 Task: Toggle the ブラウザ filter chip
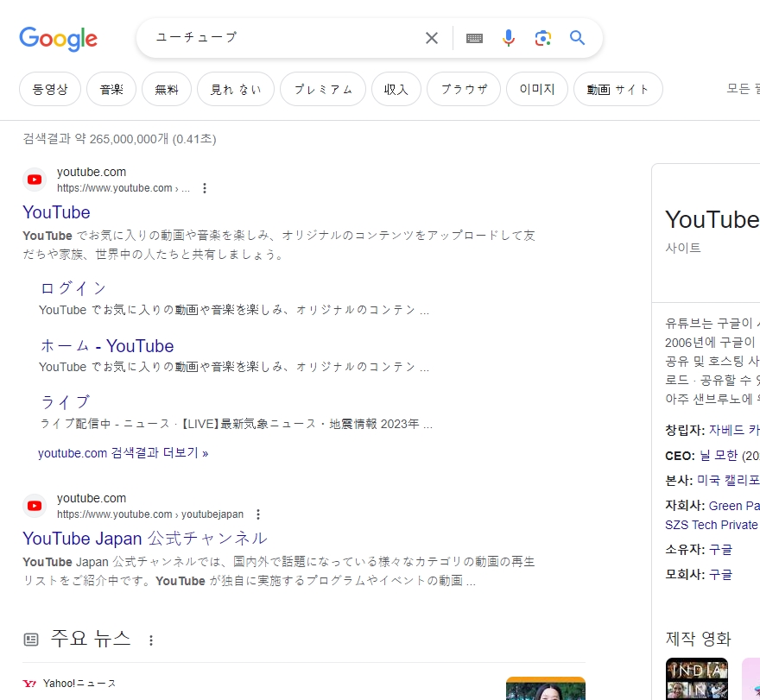(x=463, y=89)
